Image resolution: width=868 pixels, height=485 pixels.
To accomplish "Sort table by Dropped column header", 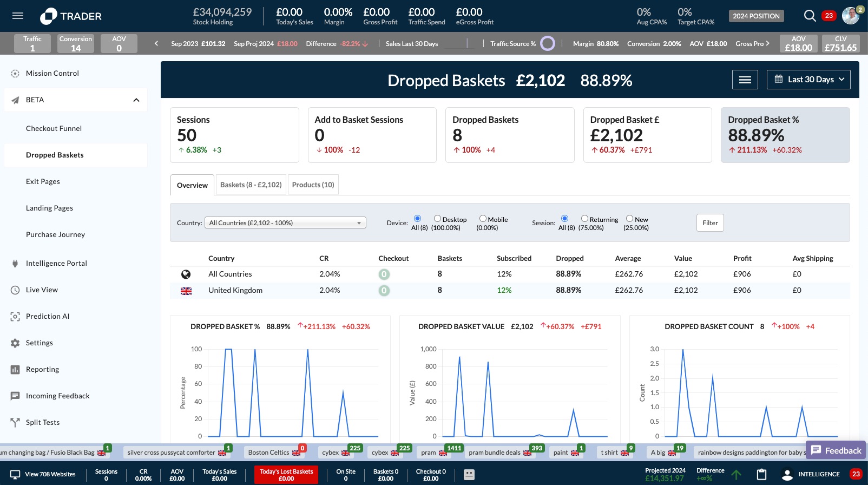I will point(569,258).
